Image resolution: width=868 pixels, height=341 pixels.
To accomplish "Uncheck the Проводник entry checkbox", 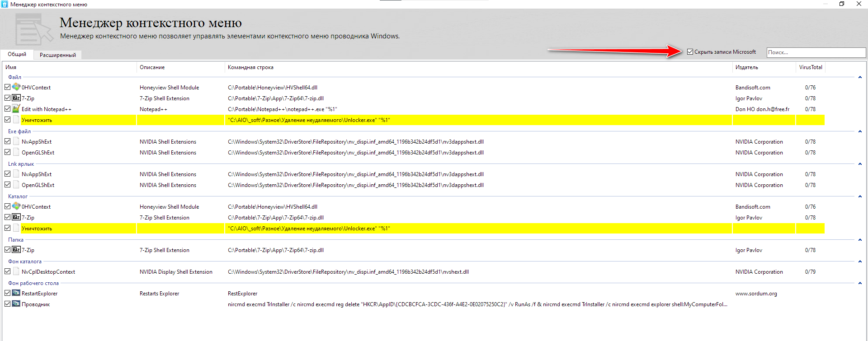I will [7, 304].
